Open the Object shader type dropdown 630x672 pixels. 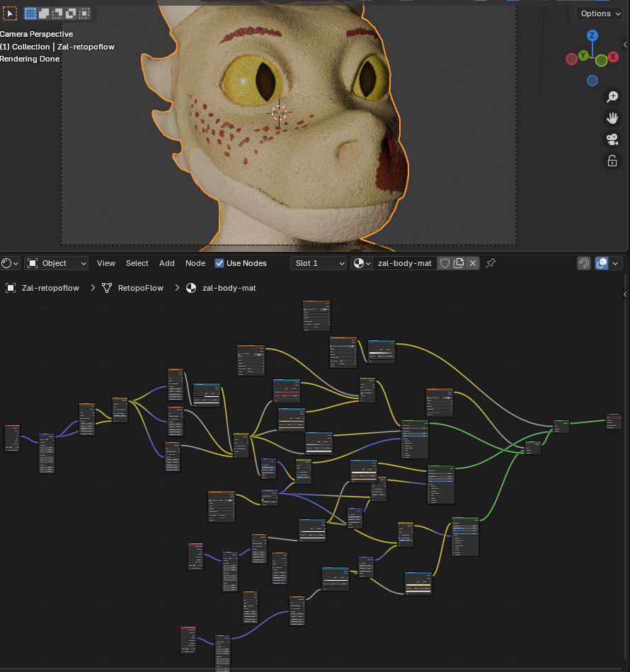57,263
